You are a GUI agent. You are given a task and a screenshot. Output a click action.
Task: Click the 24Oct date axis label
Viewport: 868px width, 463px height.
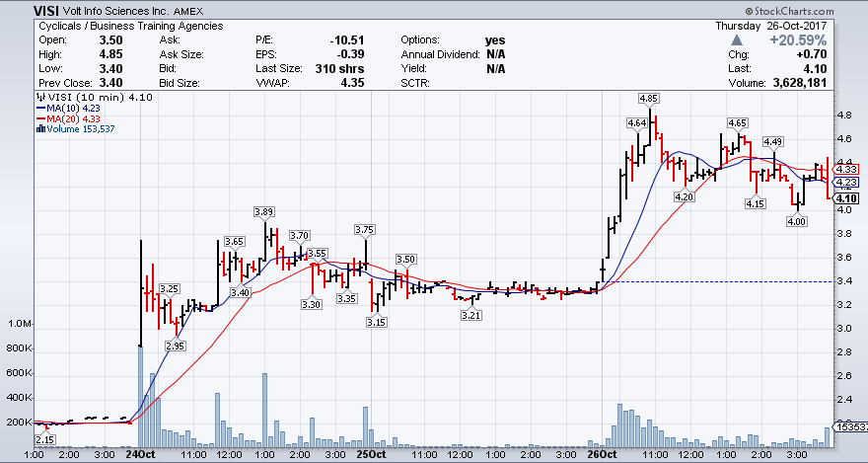click(141, 456)
